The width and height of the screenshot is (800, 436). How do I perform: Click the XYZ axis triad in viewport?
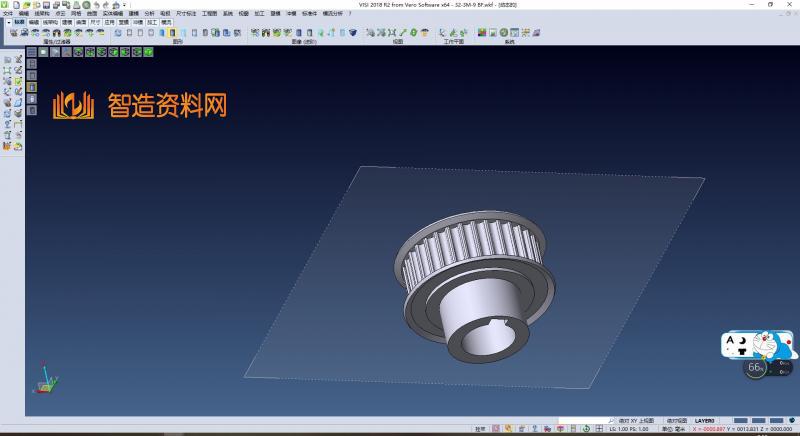(45, 378)
